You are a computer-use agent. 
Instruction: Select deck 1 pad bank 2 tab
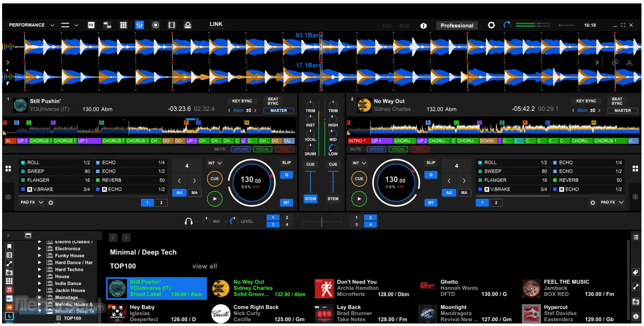pos(161,203)
